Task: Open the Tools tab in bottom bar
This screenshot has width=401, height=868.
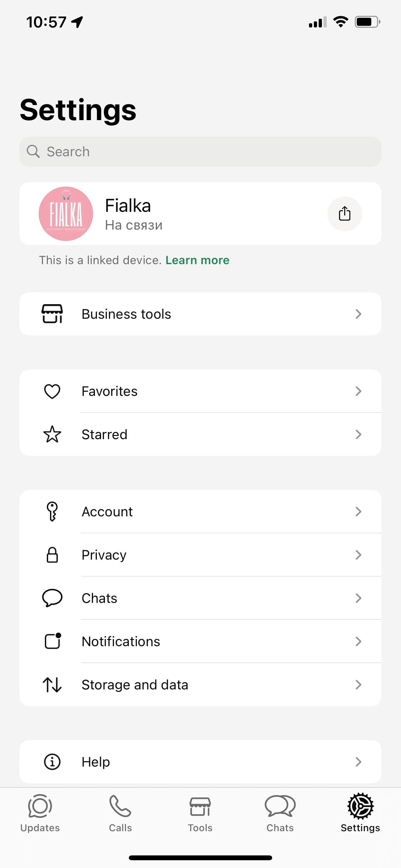Action: pos(200,813)
